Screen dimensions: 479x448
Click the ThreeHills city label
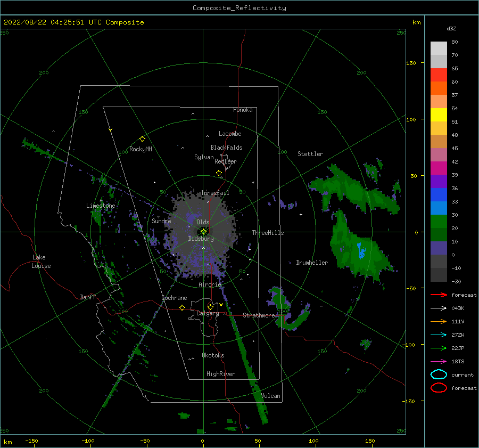click(268, 233)
